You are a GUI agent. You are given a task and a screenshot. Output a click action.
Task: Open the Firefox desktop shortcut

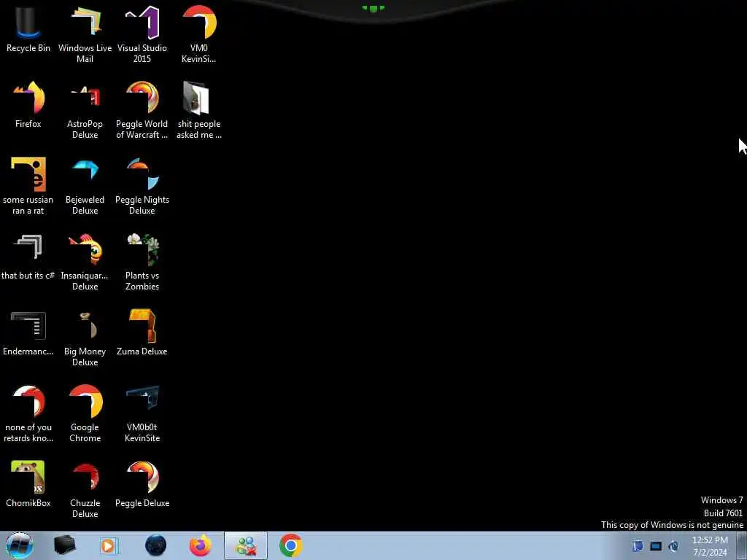[x=28, y=105]
